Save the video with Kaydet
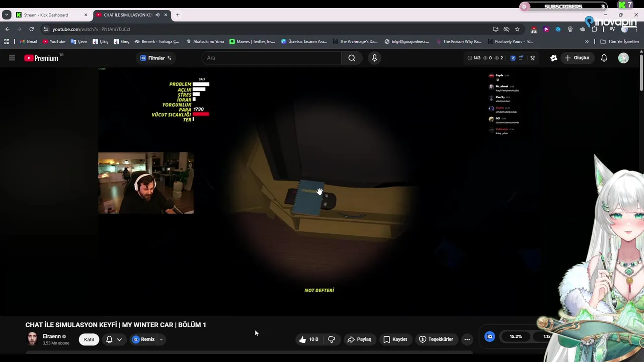 pyautogui.click(x=395, y=339)
